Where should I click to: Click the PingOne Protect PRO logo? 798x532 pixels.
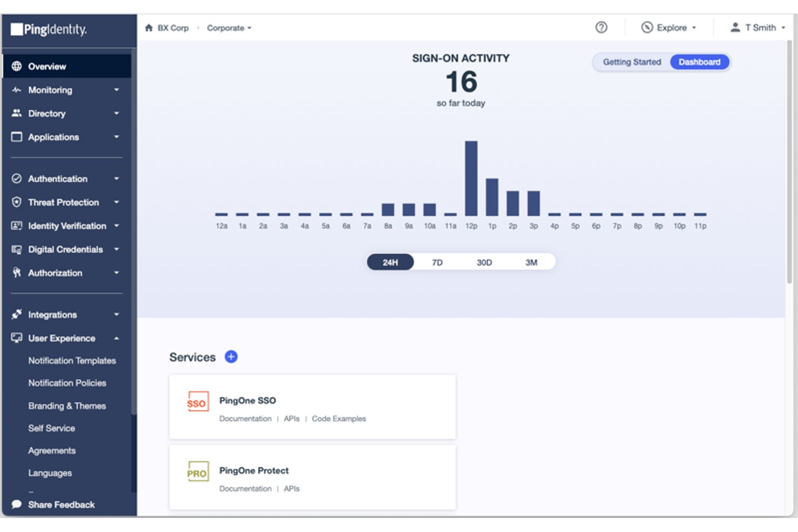(198, 472)
